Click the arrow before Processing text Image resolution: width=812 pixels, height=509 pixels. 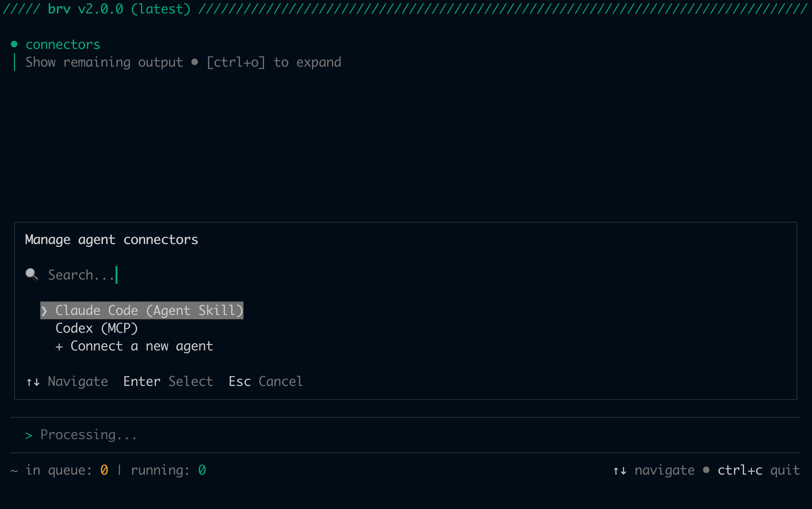coord(28,434)
